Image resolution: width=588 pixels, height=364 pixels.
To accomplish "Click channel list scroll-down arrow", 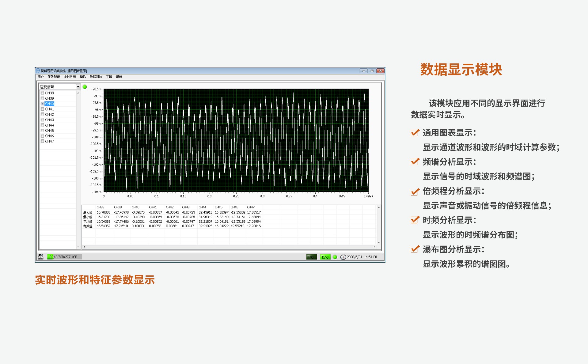I will pyautogui.click(x=78, y=247).
